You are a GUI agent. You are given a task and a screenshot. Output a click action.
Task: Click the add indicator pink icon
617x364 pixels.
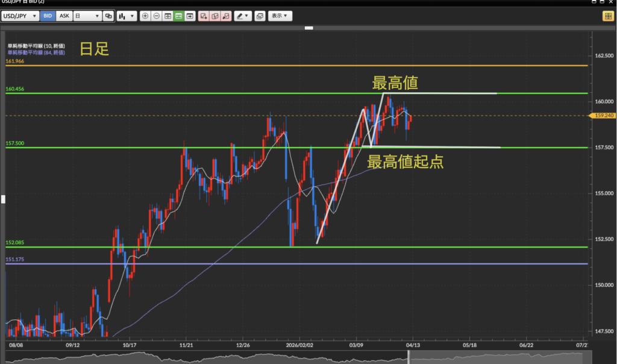coord(203,16)
